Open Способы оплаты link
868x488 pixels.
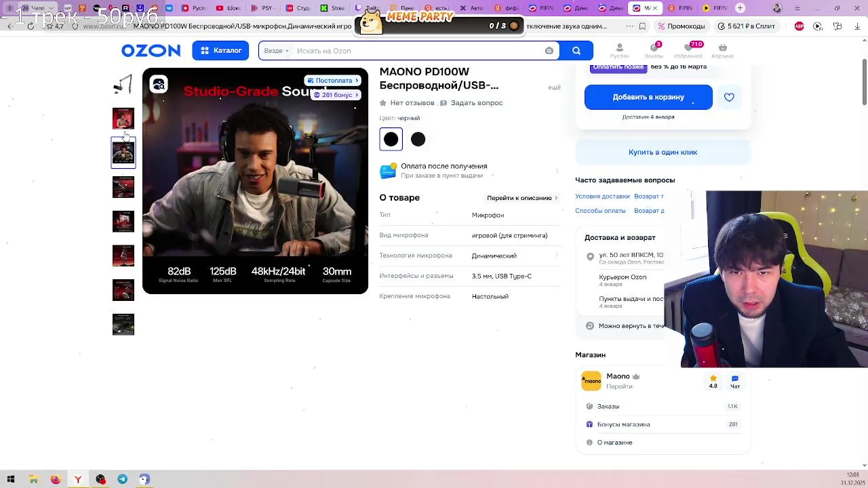pos(600,211)
